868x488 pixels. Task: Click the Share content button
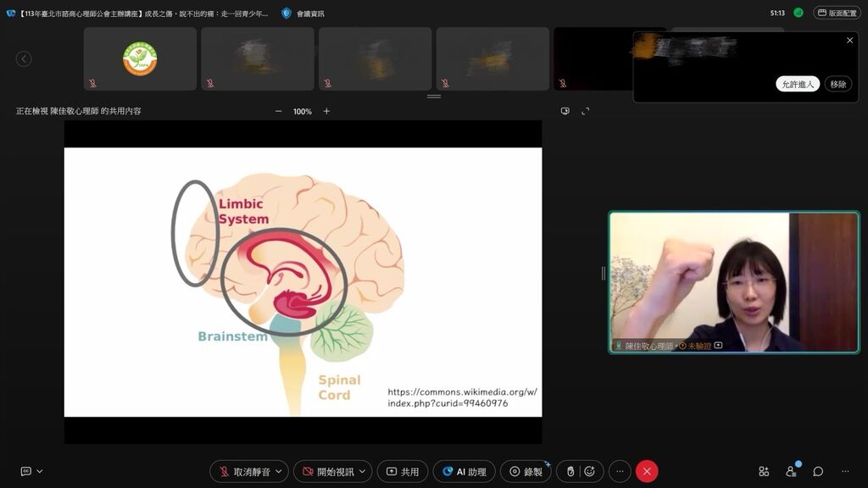(403, 471)
